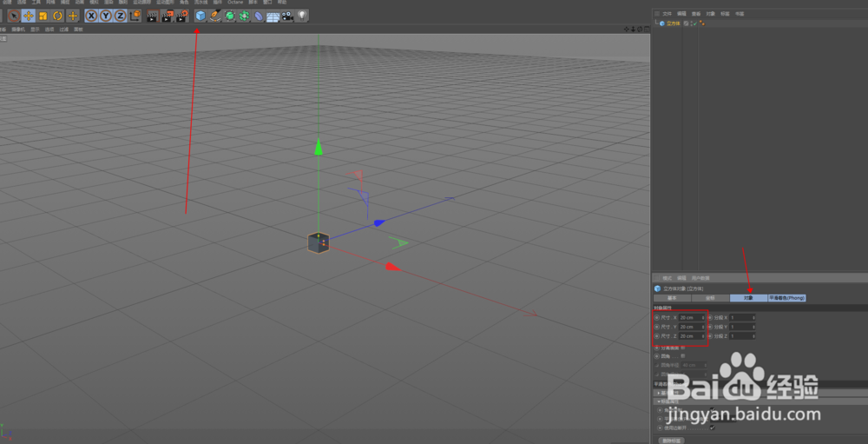Switch to the 平滑着色(Phong) tab
This screenshot has width=868, height=444.
786,298
